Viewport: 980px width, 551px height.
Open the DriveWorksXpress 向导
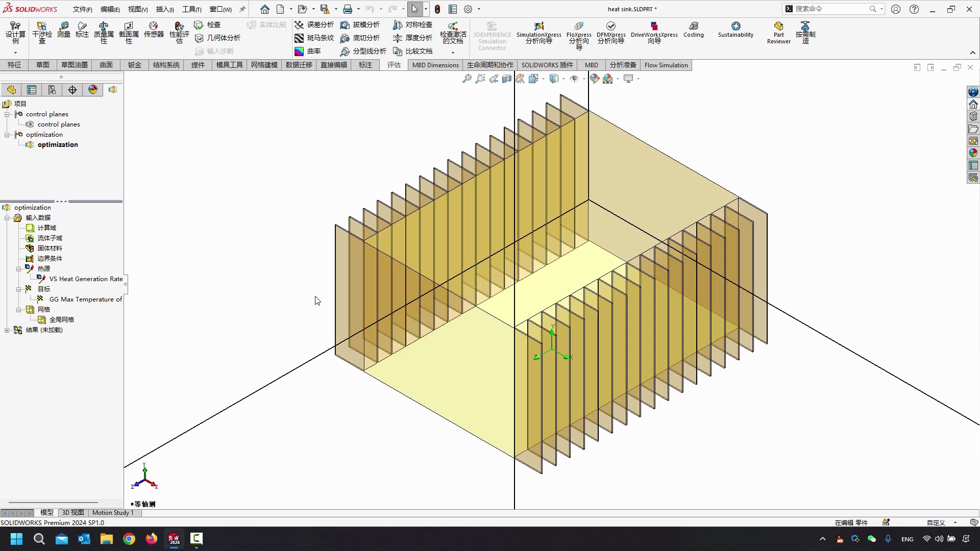654,32
